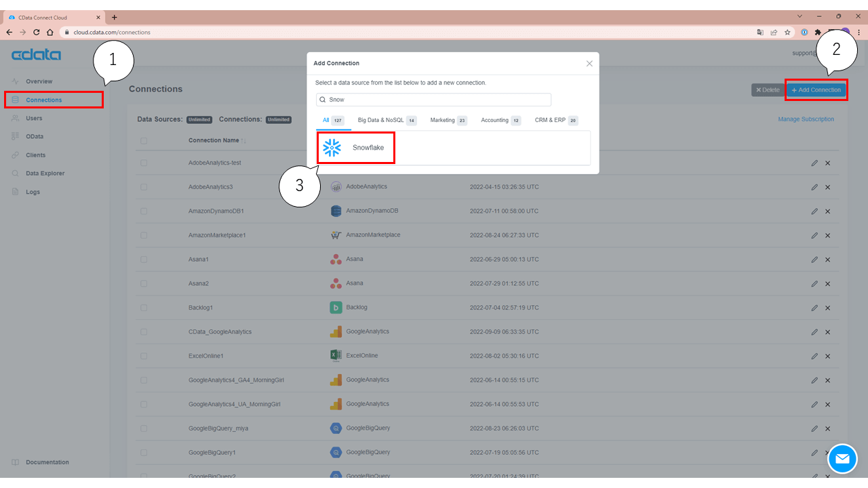Go to Users in the sidebar
Viewport: 868px width, 488px height.
click(x=34, y=118)
